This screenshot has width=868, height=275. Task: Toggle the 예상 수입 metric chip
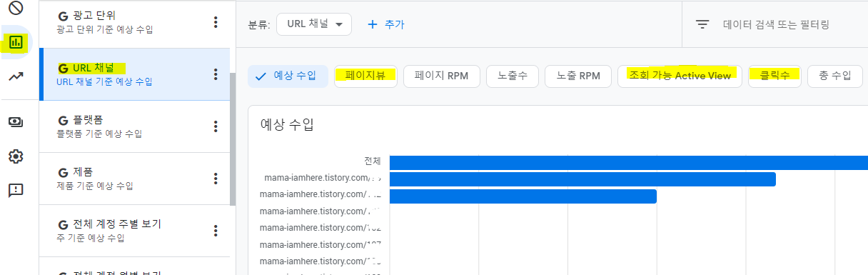click(288, 76)
